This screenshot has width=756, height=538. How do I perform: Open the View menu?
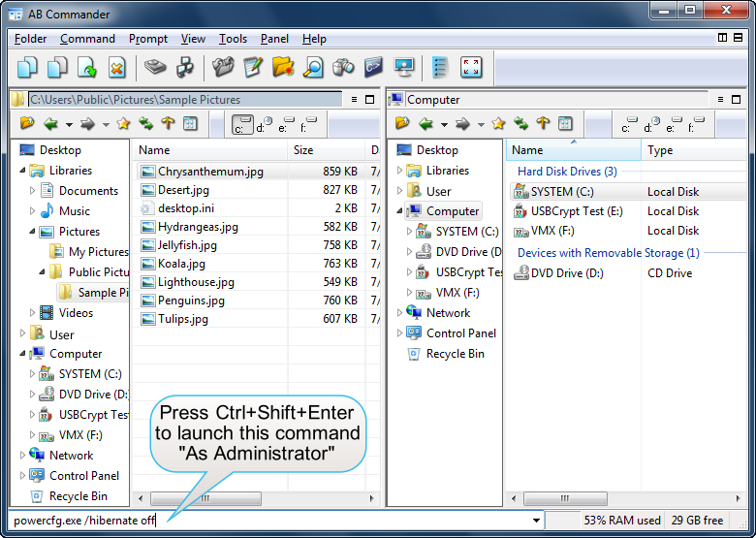coord(193,39)
